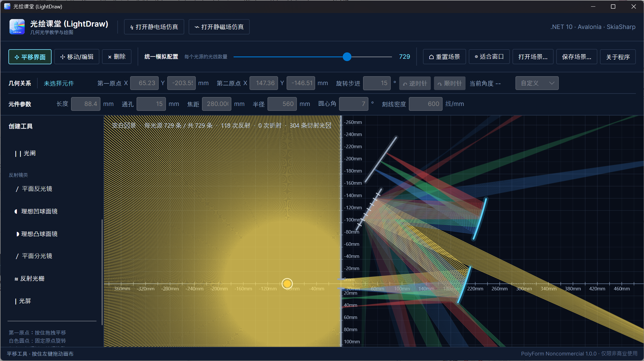Switch to the 移动/编辑 move-edit tool
The image size is (644, 361).
coord(77,57)
